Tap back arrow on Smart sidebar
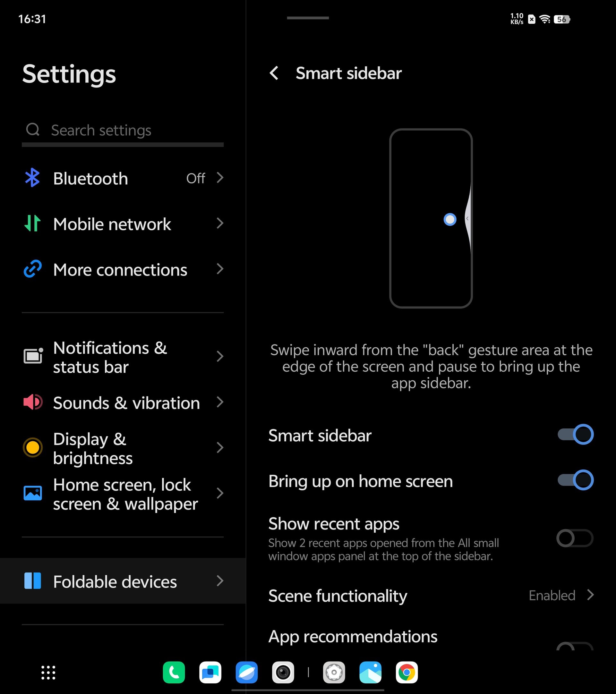Screen dimensions: 616x694 (275, 73)
